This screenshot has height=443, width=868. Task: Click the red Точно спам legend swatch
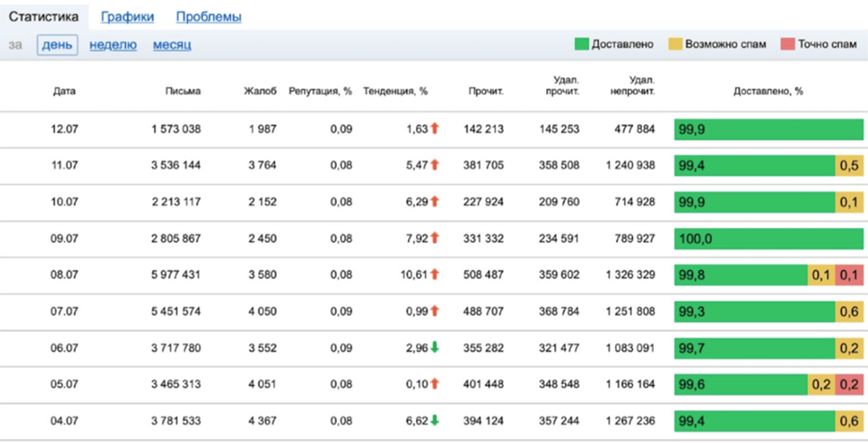(x=787, y=44)
